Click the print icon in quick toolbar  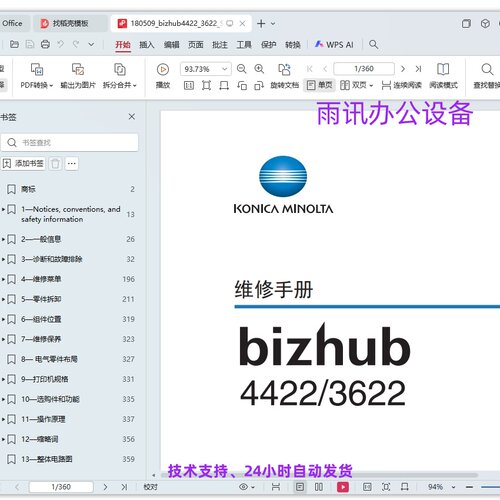[x=45, y=44]
